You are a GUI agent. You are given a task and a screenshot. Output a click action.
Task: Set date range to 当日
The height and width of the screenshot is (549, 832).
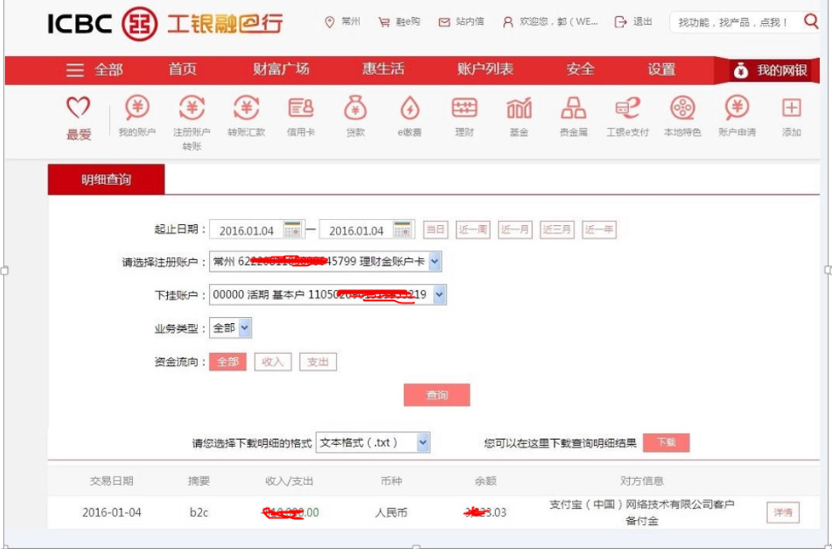[436, 230]
